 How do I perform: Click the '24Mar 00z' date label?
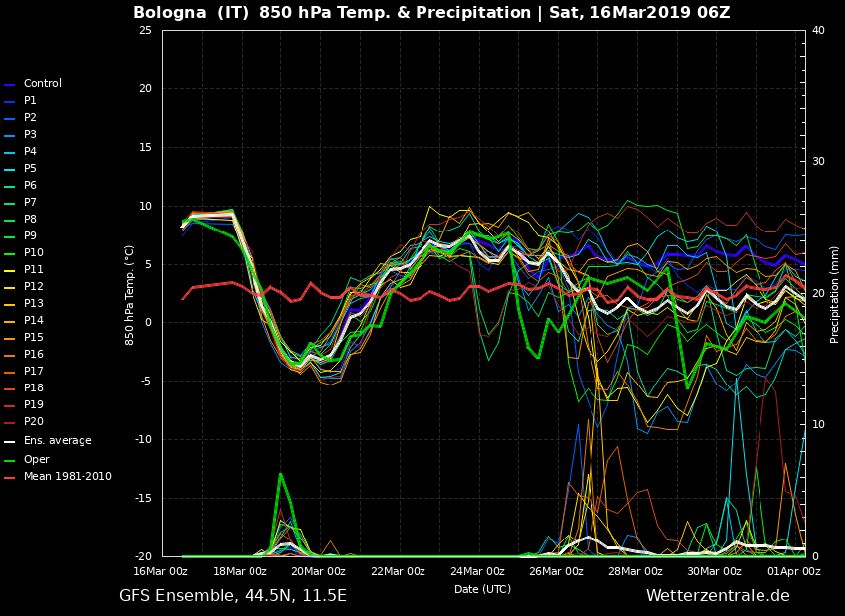(x=477, y=572)
